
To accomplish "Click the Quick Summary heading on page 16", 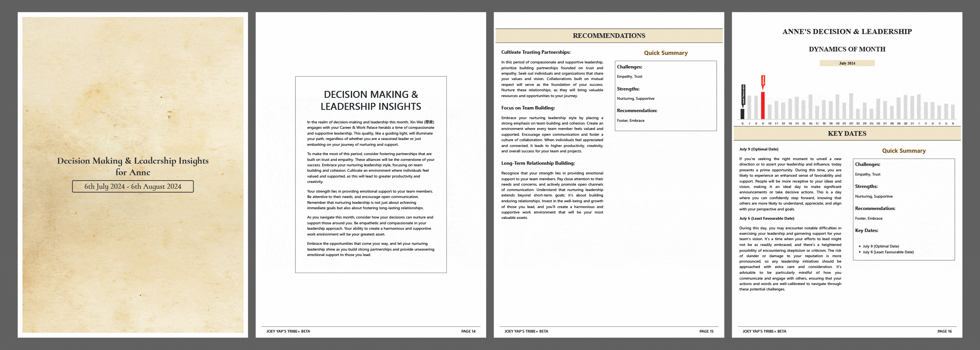I will point(904,151).
